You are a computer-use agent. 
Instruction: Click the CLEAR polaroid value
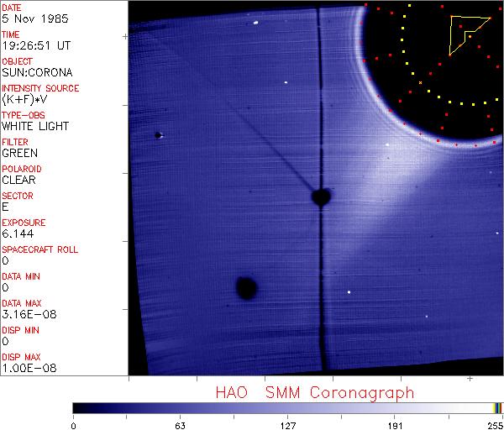coord(19,180)
